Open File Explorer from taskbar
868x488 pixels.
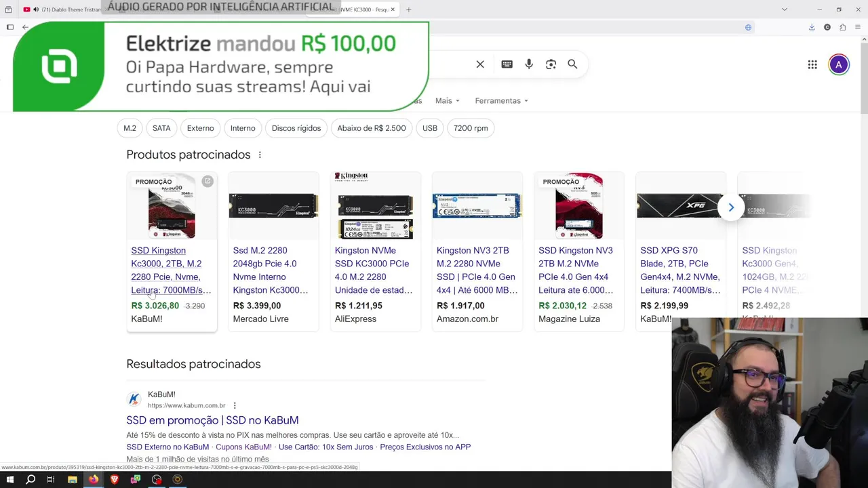73,479
